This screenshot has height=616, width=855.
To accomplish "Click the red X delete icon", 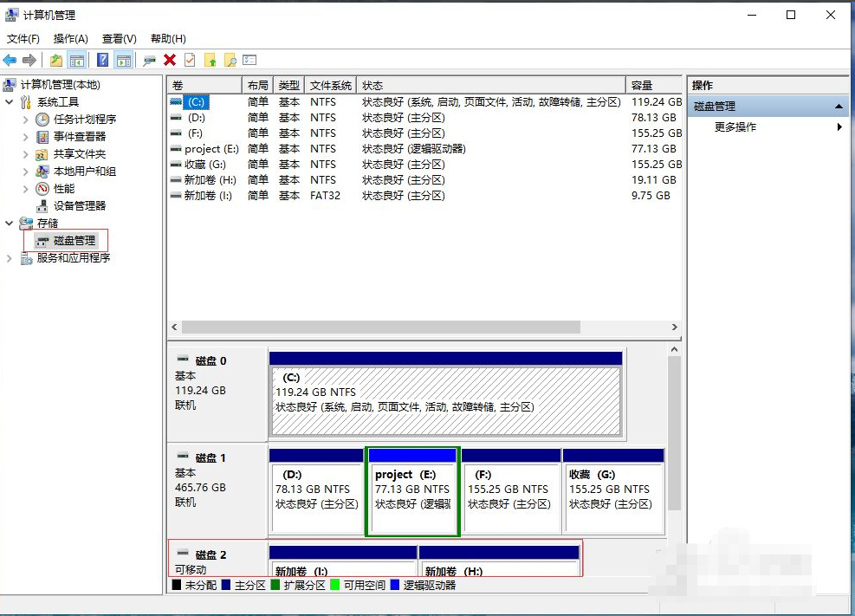I will click(x=170, y=60).
